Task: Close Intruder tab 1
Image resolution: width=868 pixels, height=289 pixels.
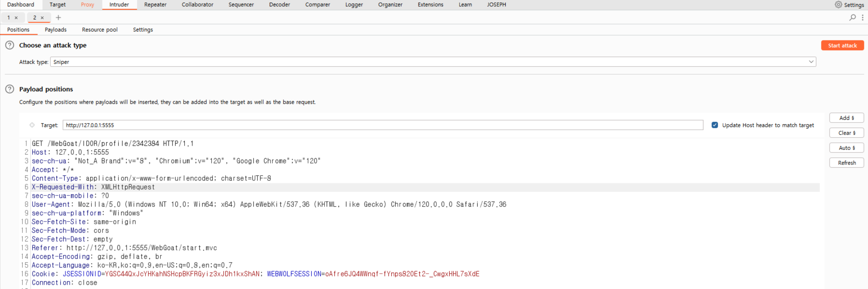Action: point(16,18)
